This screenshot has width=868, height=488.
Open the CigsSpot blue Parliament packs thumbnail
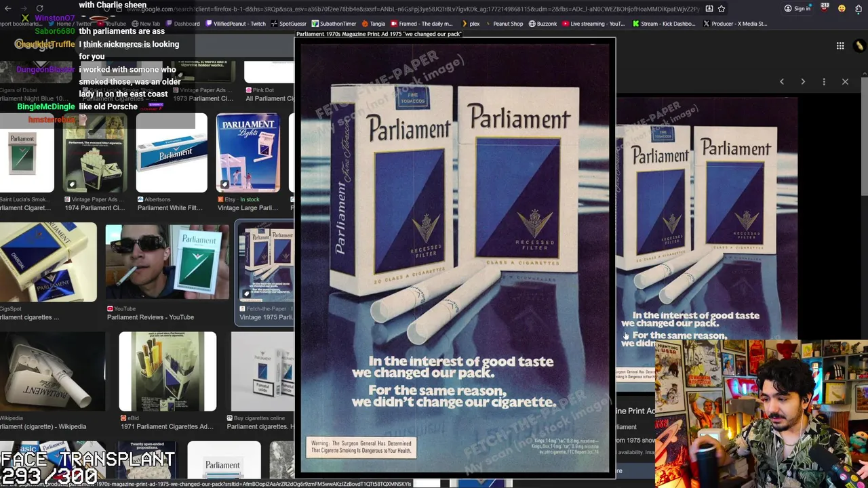point(48,262)
